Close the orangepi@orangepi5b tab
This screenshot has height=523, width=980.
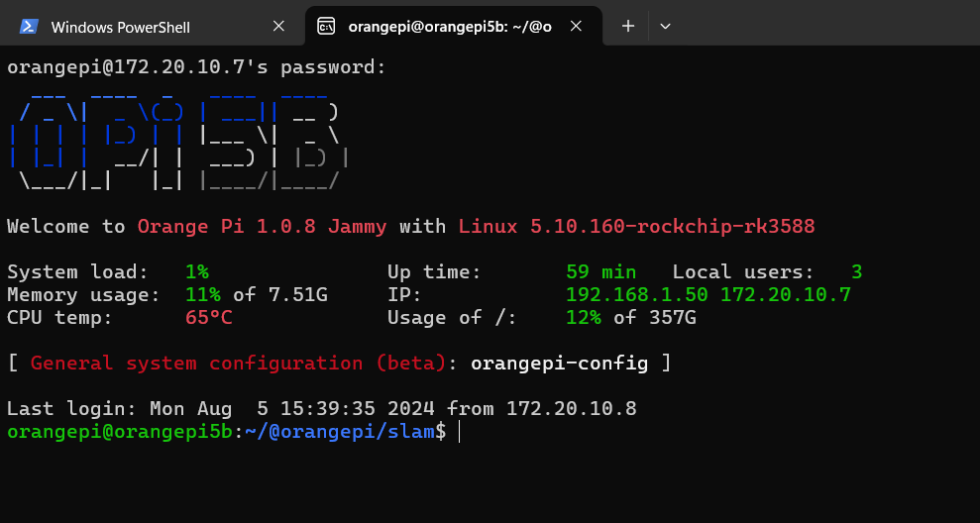[x=577, y=26]
